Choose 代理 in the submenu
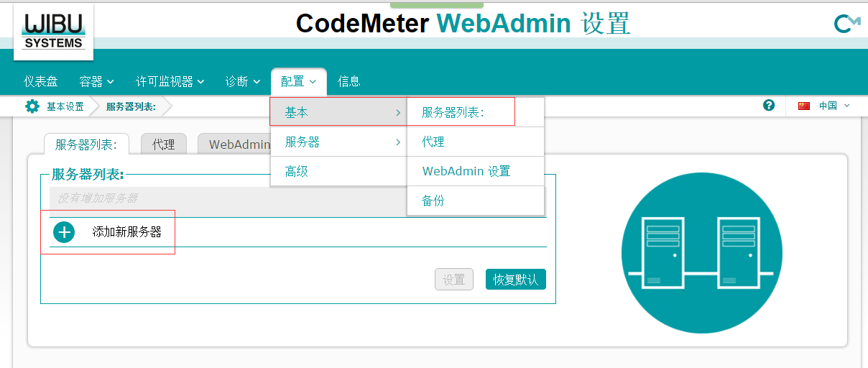Image resolution: width=868 pixels, height=368 pixels. tap(476, 142)
